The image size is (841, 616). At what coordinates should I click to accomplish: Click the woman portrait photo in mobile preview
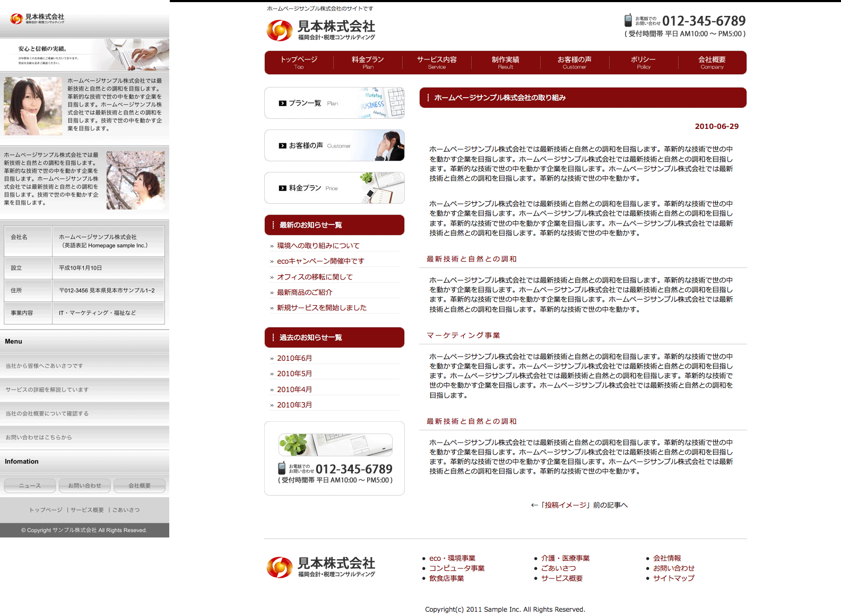coord(33,106)
